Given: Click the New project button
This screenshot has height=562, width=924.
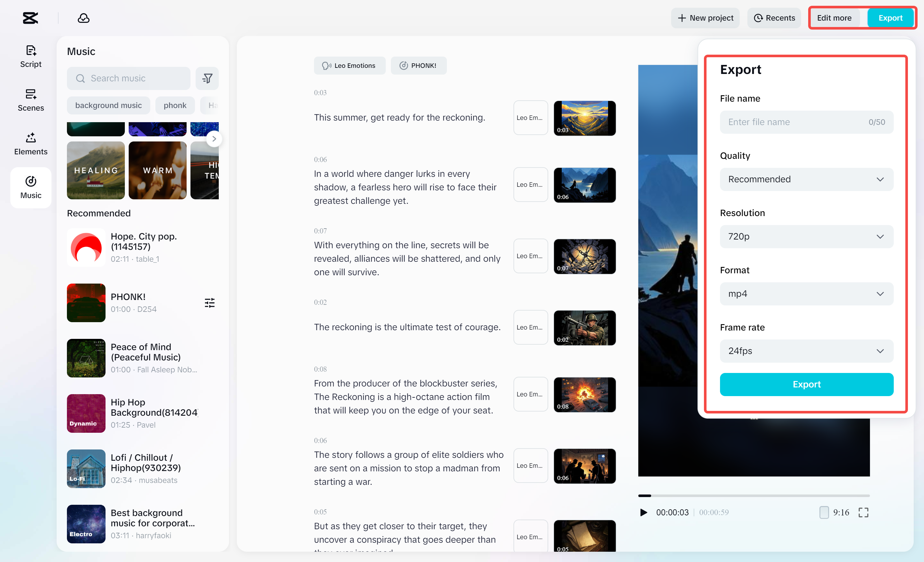Looking at the screenshot, I should (x=705, y=18).
